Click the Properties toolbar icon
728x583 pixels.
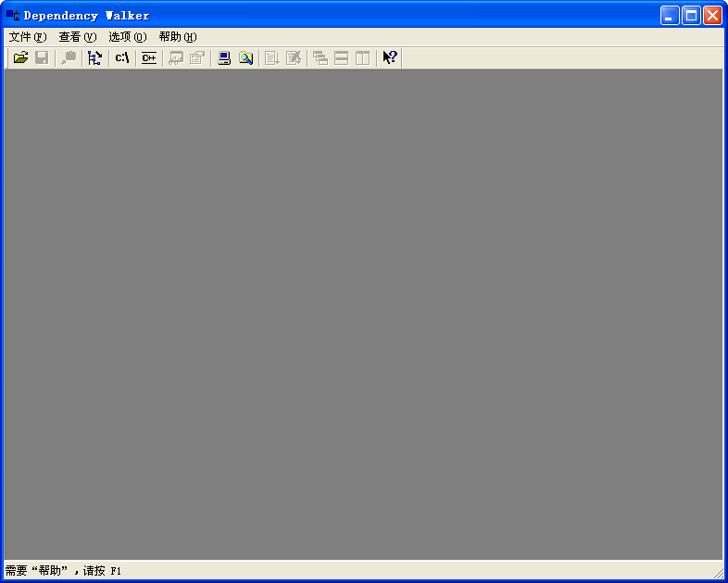coord(196,58)
